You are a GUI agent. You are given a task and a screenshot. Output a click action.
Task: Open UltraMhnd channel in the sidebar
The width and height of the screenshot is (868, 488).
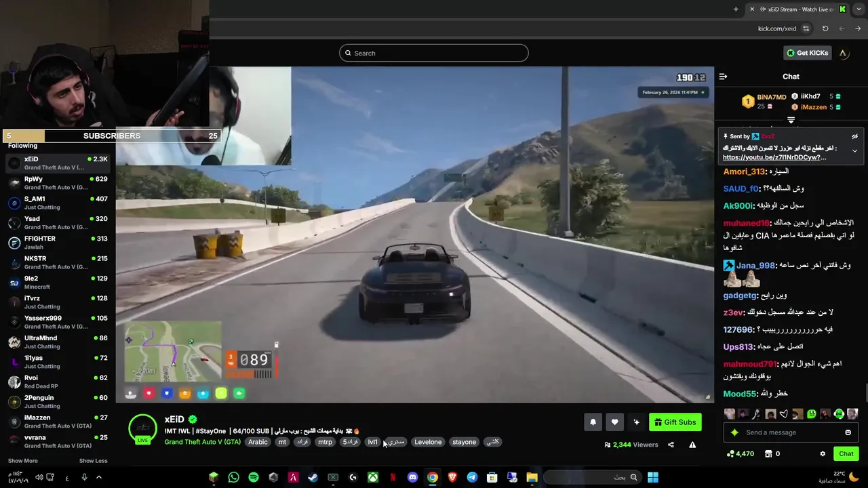(x=58, y=342)
